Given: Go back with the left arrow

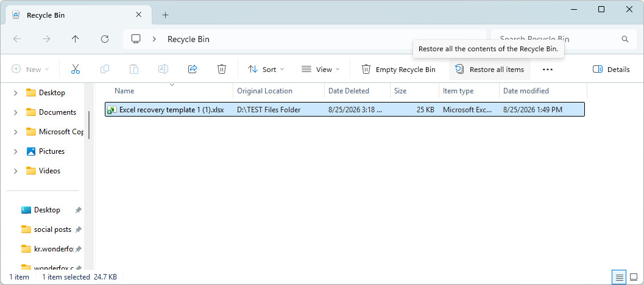Looking at the screenshot, I should coord(17,39).
